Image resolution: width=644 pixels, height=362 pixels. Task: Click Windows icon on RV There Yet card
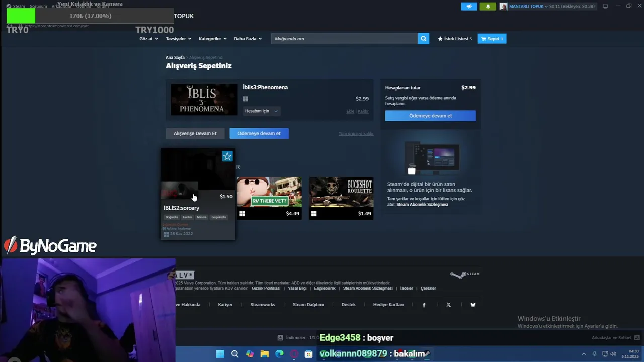click(242, 214)
